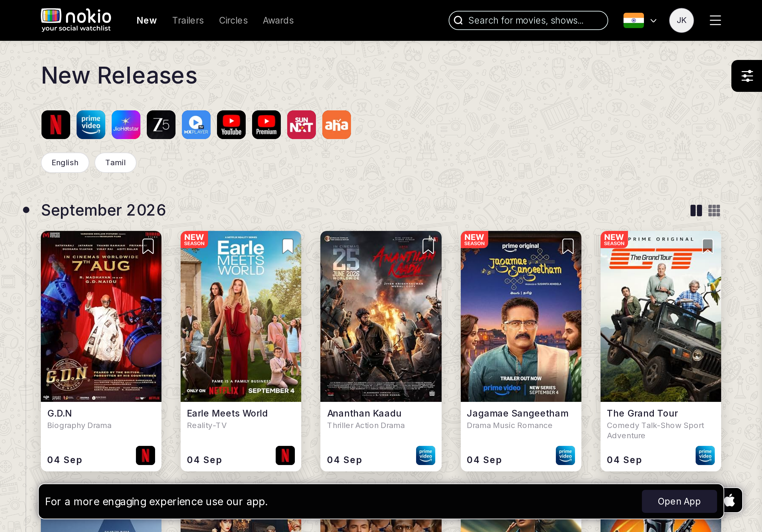Open the Earle Meets World title link

click(227, 413)
